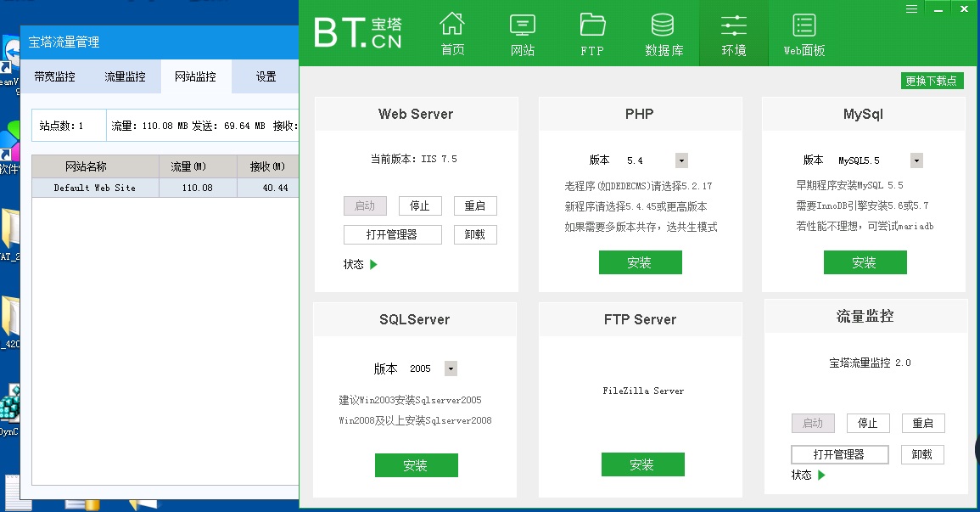Screen dimensions: 980x512
Task: Install MySql with 安装 button
Action: 865,262
